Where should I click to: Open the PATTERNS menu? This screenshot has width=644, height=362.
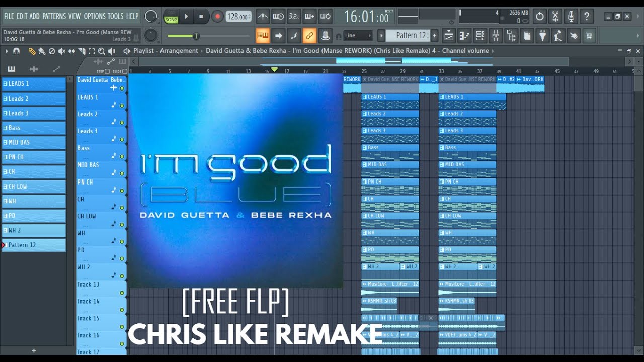[x=54, y=16]
